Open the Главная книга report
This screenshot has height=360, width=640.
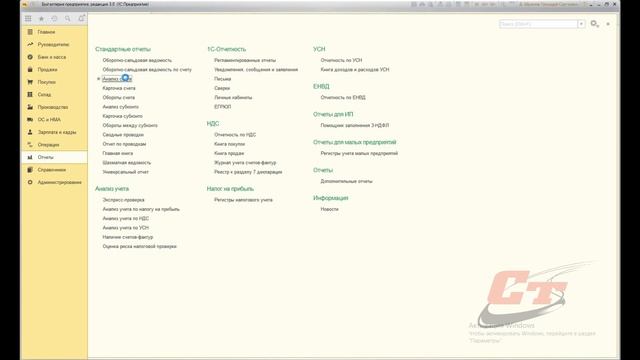118,153
